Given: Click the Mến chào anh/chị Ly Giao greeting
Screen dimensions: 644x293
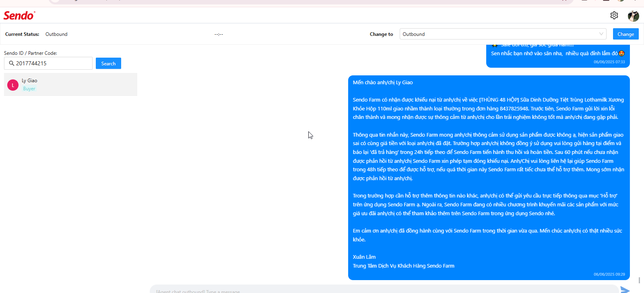Looking at the screenshot, I should coord(383,82).
